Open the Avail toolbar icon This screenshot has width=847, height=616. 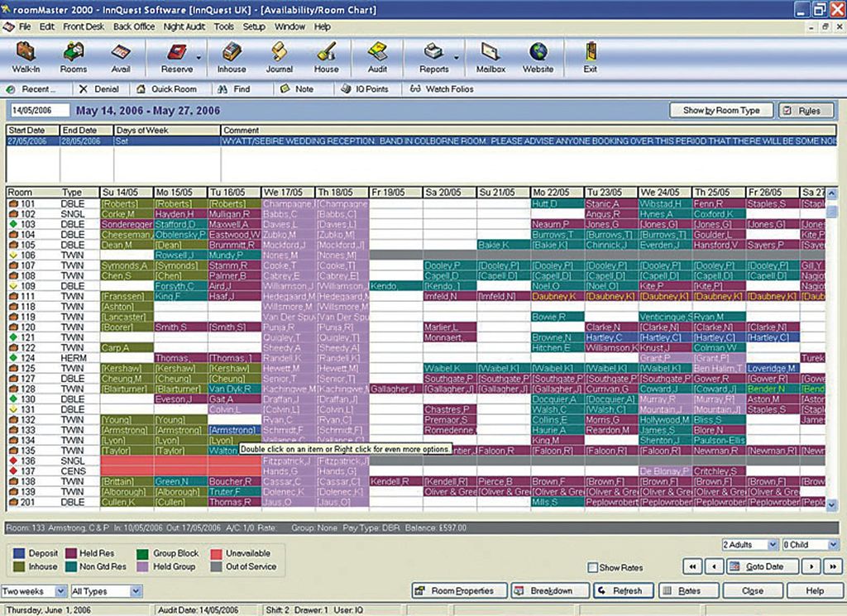click(x=121, y=57)
